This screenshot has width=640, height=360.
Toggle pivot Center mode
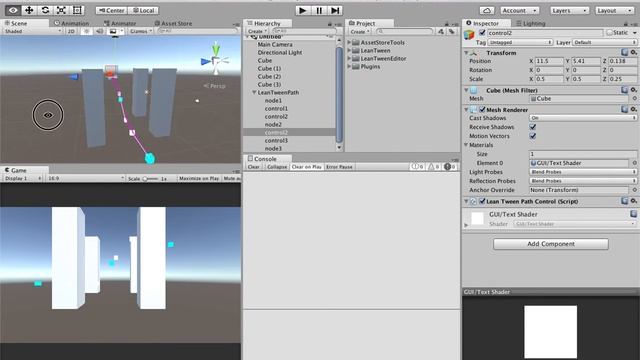(112, 11)
